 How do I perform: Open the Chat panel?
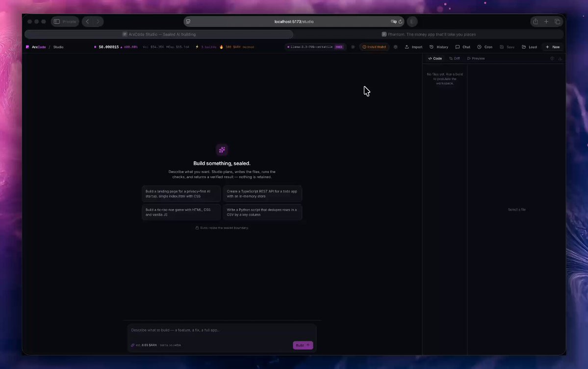pos(463,47)
